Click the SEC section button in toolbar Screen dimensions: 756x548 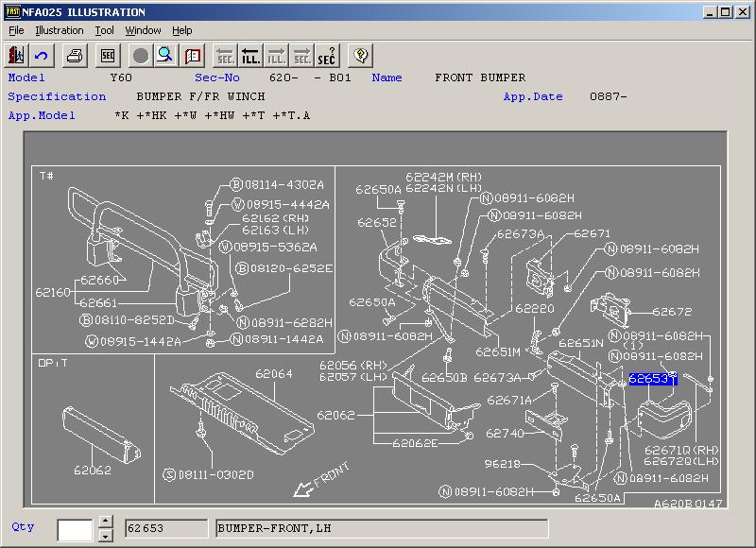(109, 56)
